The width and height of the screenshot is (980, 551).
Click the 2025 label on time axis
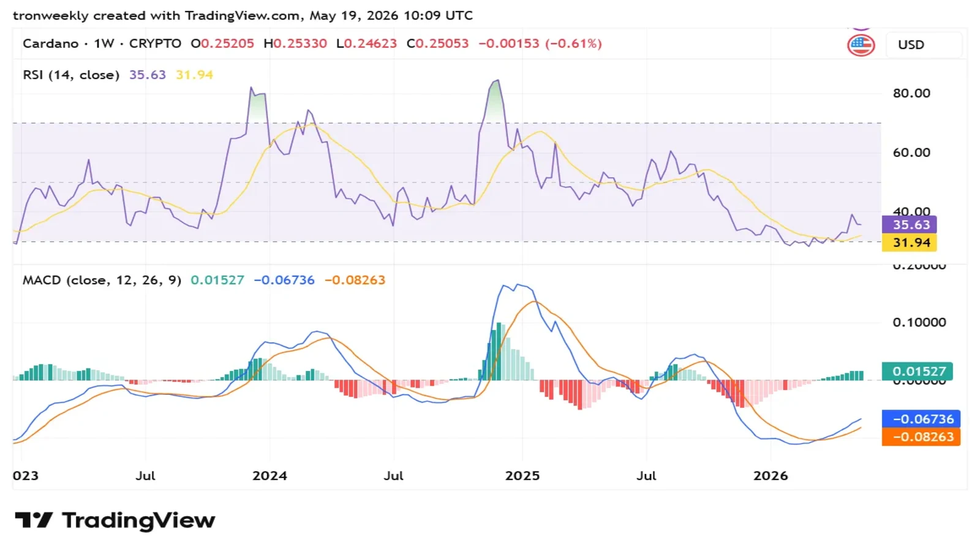pos(522,476)
